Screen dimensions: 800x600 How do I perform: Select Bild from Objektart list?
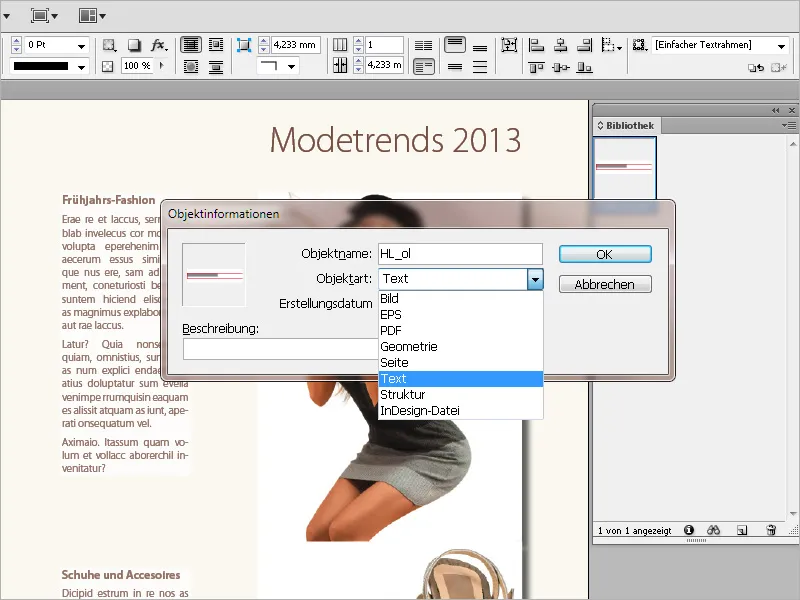click(x=460, y=298)
